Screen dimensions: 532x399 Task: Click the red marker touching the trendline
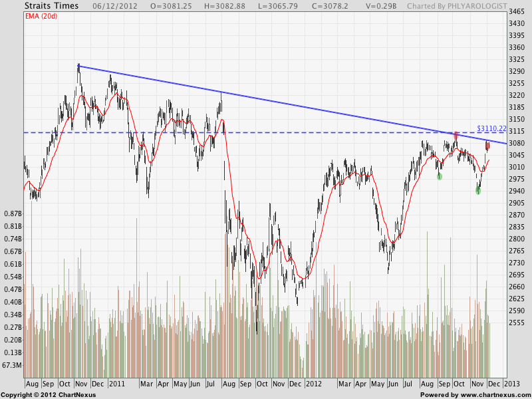[456, 135]
